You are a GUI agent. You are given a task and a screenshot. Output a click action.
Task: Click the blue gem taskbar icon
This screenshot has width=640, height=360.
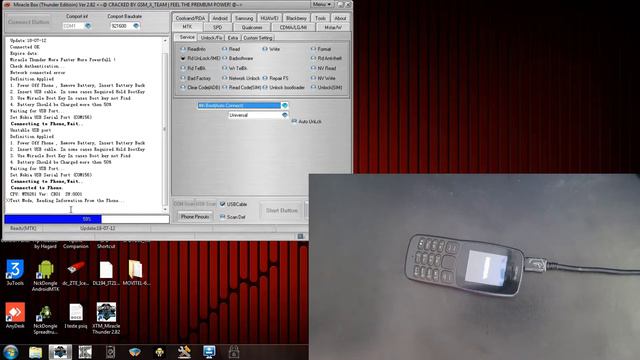[135, 352]
